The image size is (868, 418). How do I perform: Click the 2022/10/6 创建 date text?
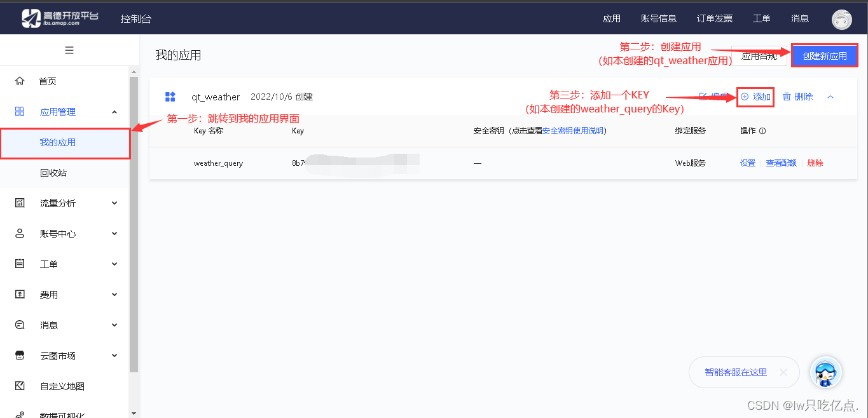282,97
